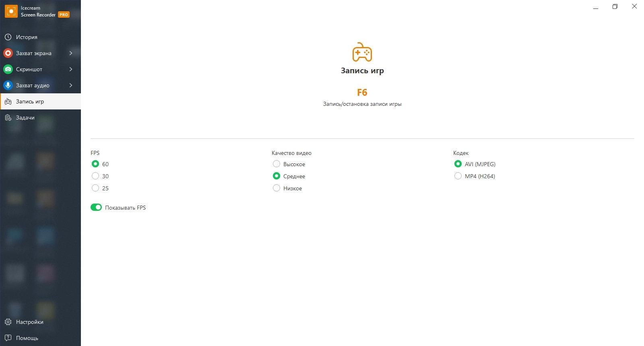Click the green Скриншот camera icon
The width and height of the screenshot is (644, 346).
coord(8,69)
